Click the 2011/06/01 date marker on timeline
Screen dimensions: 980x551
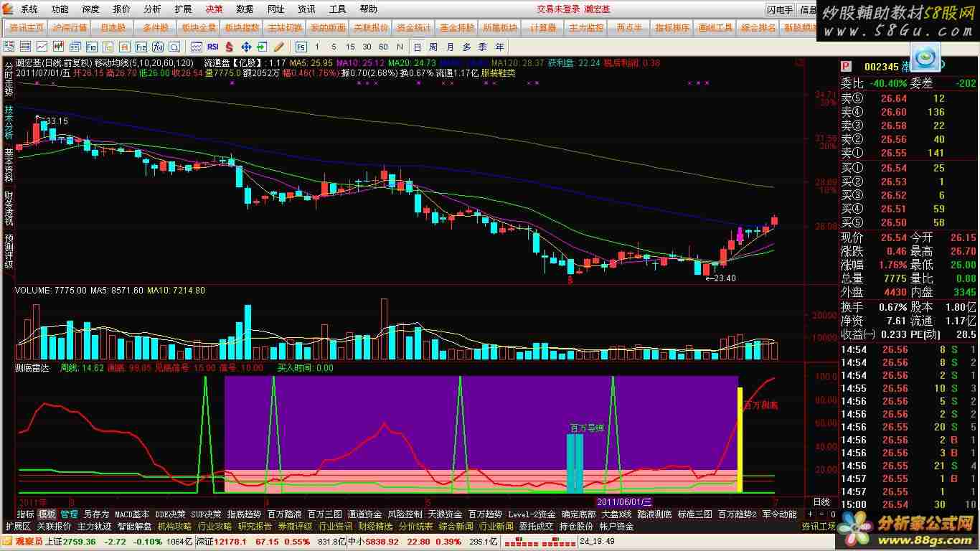(623, 501)
